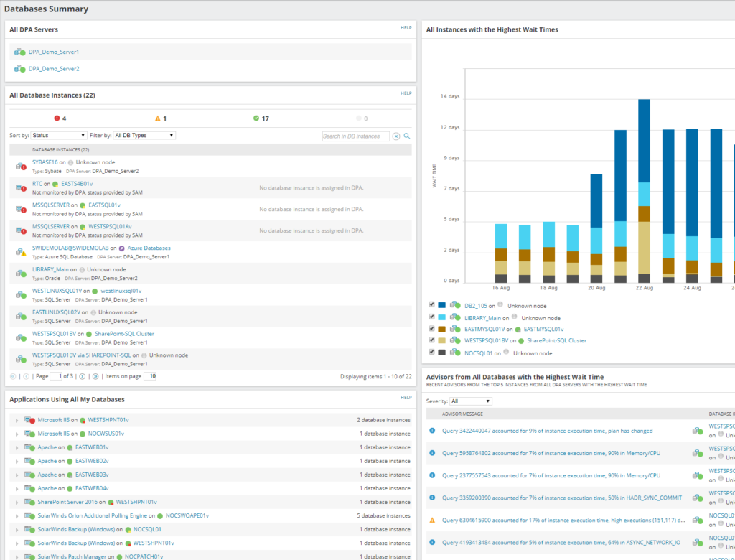
Task: Click the DPA_Demo_Server1 server status icon
Action: point(19,52)
